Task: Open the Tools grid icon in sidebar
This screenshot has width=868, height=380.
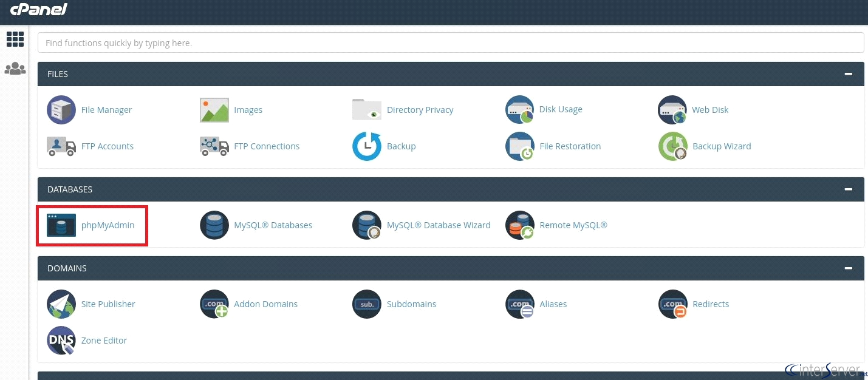Action: click(15, 39)
